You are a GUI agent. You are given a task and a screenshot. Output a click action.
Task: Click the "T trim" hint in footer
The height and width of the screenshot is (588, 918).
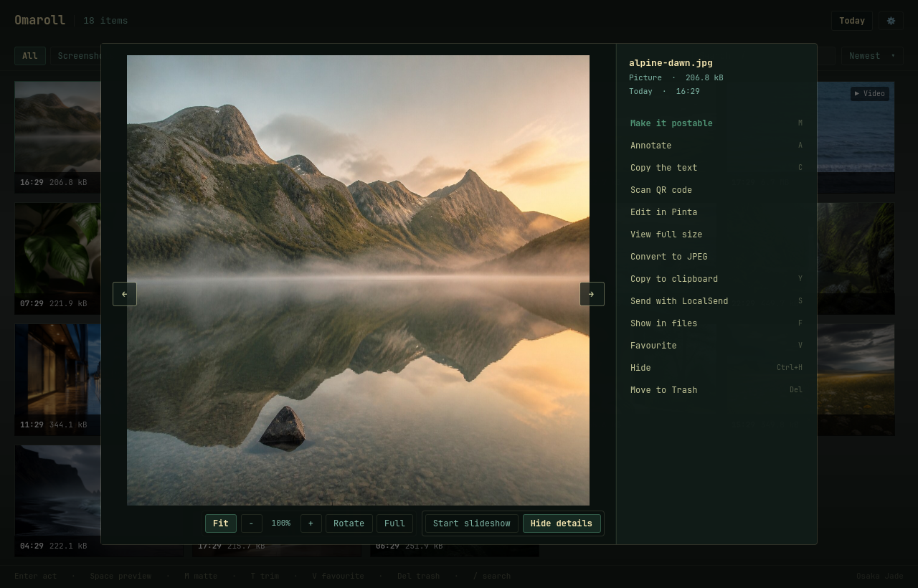[265, 576]
